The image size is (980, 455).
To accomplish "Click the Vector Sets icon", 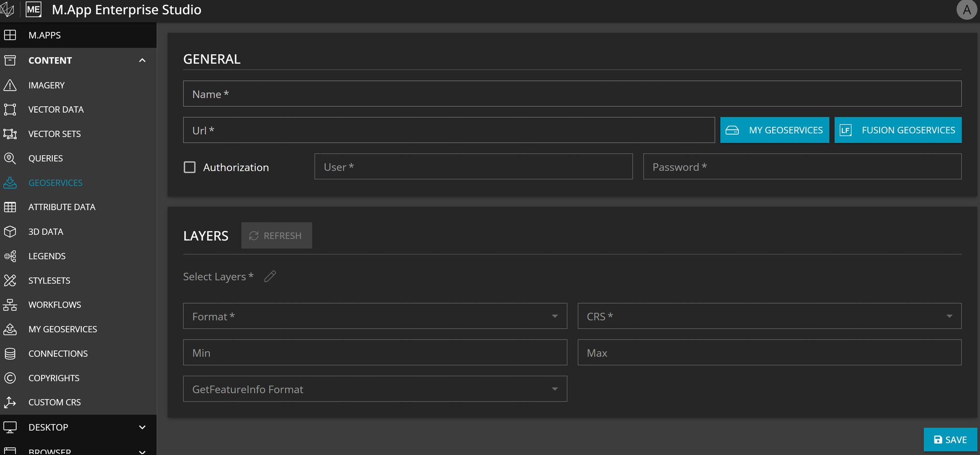I will click(x=10, y=134).
